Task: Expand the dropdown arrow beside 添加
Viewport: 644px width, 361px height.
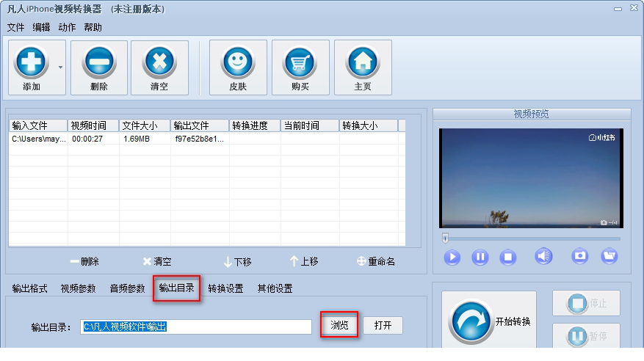Action: click(60, 68)
